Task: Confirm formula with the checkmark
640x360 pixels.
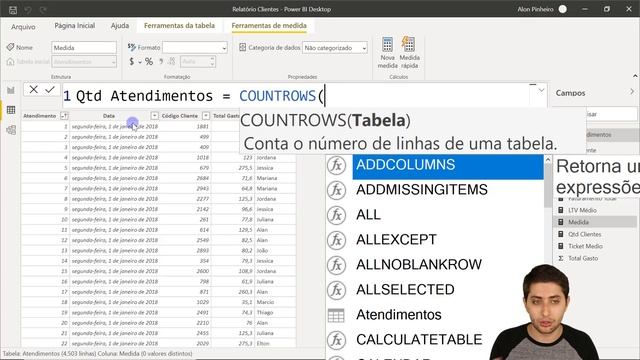Action: 50,89
